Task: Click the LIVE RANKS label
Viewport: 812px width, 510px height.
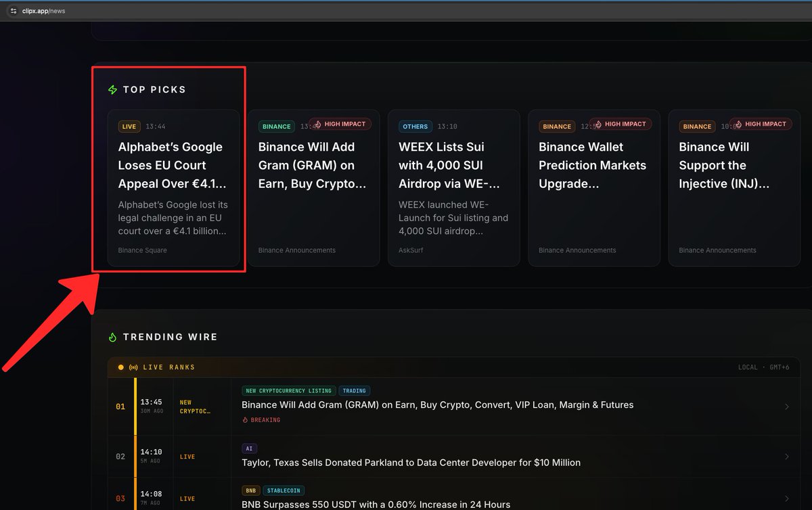Action: click(x=168, y=367)
